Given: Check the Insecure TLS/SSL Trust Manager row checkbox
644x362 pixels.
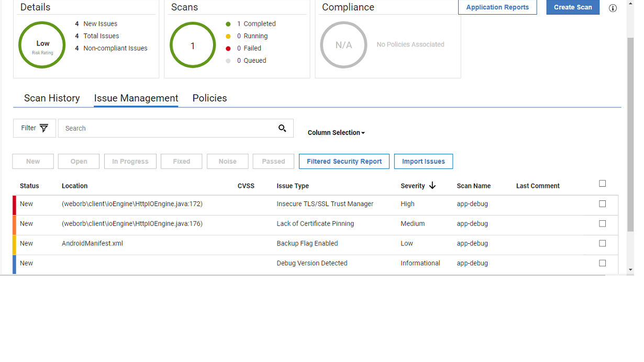Looking at the screenshot, I should coord(602,204).
